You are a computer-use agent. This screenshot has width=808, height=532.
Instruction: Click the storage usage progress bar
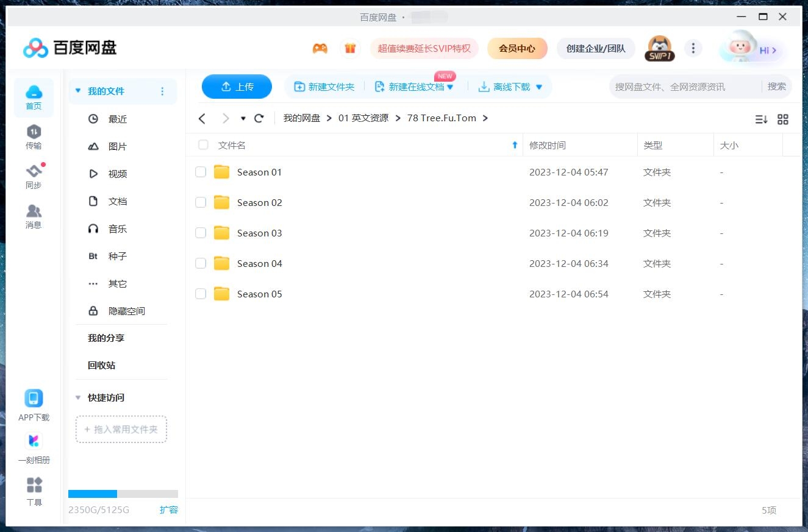122,494
